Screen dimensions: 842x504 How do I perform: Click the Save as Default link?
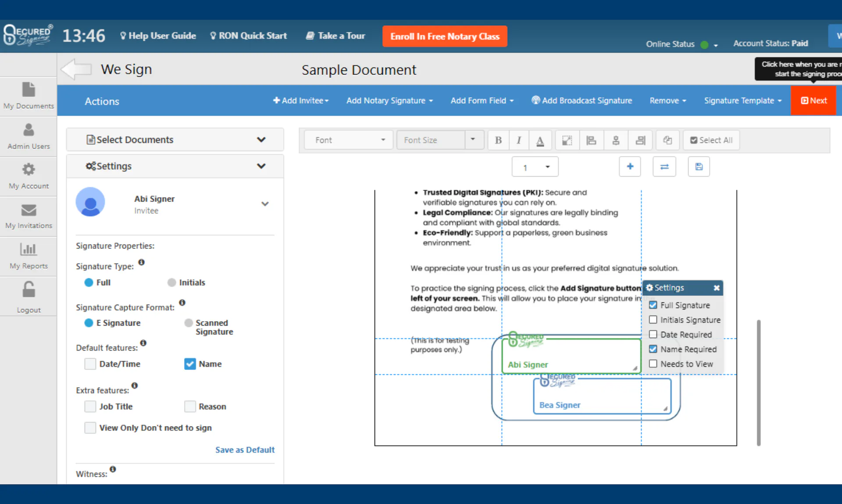tap(245, 450)
